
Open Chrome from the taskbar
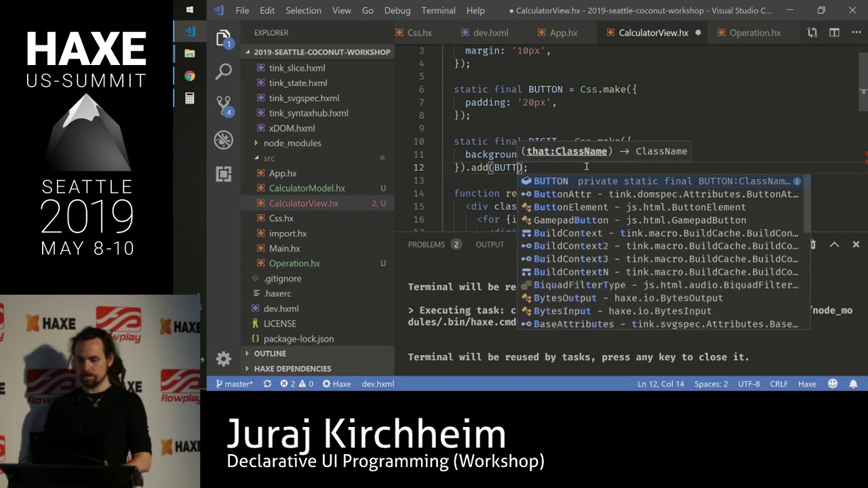190,76
